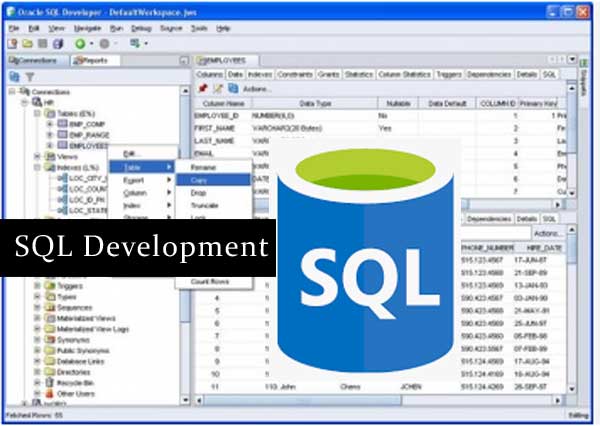Select the EMPLOYEES editor tab

coord(227,60)
